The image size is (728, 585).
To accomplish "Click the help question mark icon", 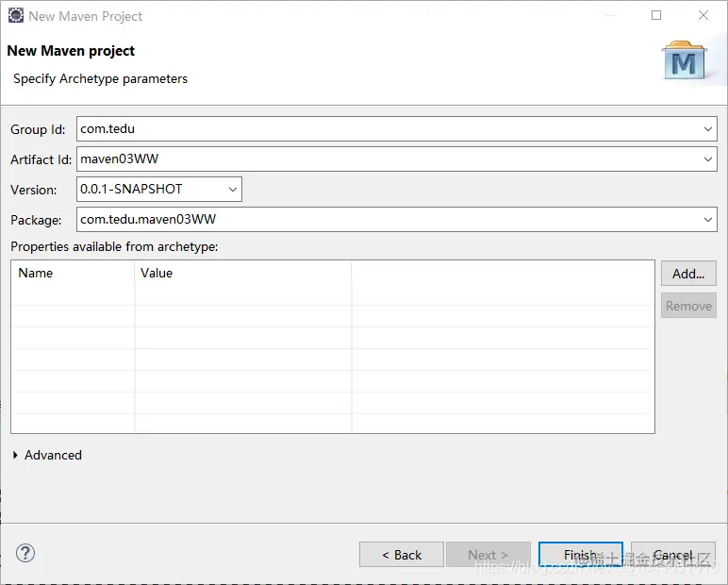I will (25, 553).
